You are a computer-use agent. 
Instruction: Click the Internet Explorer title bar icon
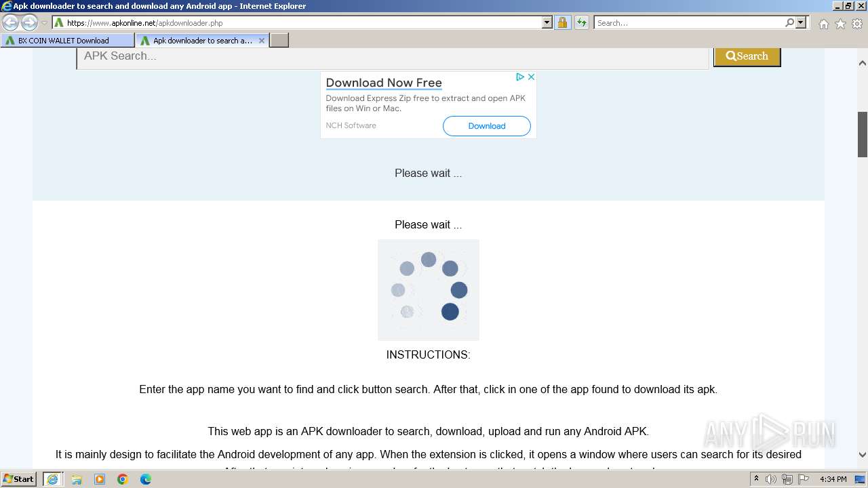[x=7, y=6]
